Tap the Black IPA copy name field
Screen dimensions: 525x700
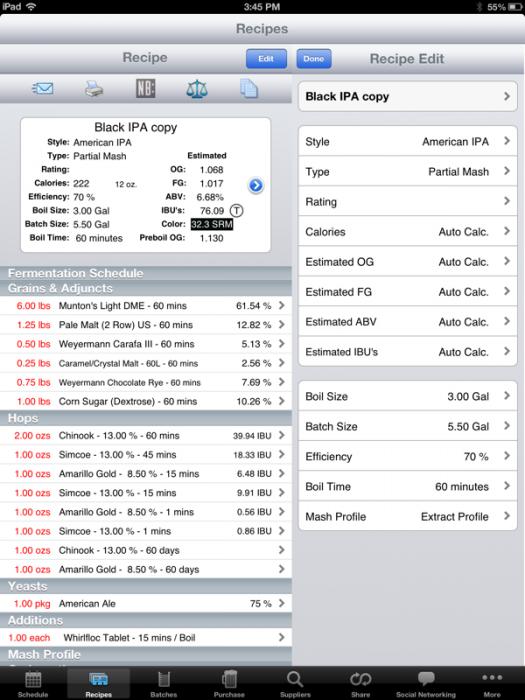coord(408,96)
